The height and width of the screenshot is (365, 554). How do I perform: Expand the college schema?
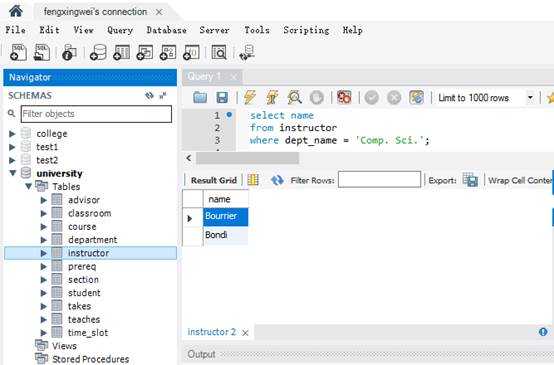click(12, 134)
